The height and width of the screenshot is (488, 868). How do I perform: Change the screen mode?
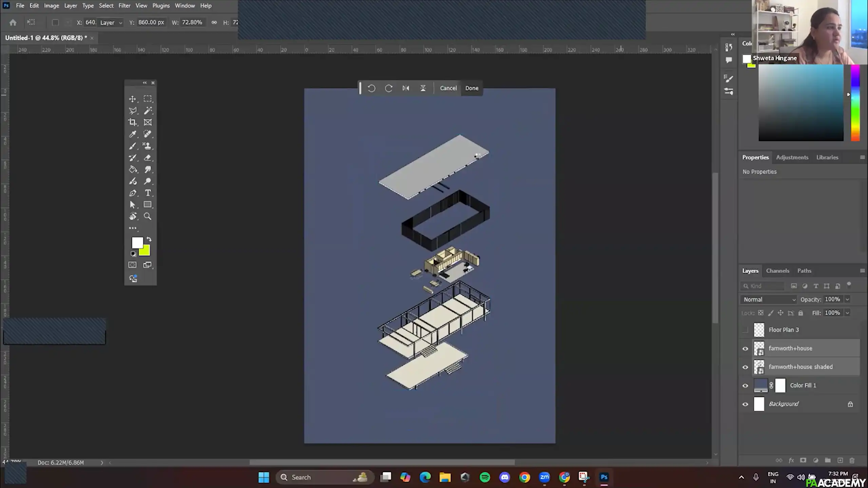(x=148, y=265)
